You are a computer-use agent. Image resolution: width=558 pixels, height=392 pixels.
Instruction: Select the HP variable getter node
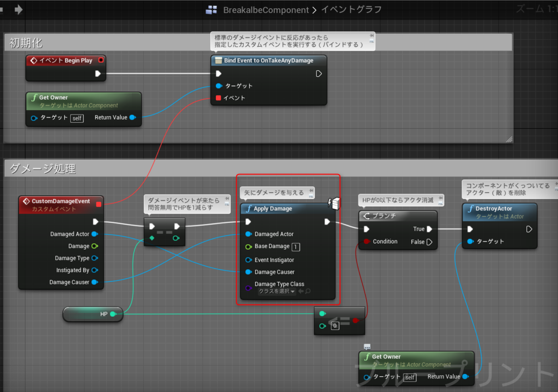pyautogui.click(x=93, y=314)
